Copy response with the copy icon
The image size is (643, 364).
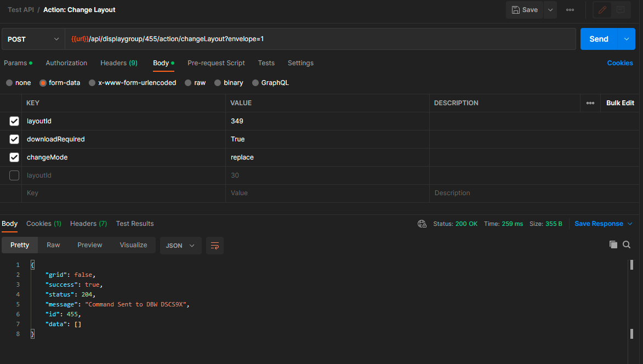tap(613, 244)
